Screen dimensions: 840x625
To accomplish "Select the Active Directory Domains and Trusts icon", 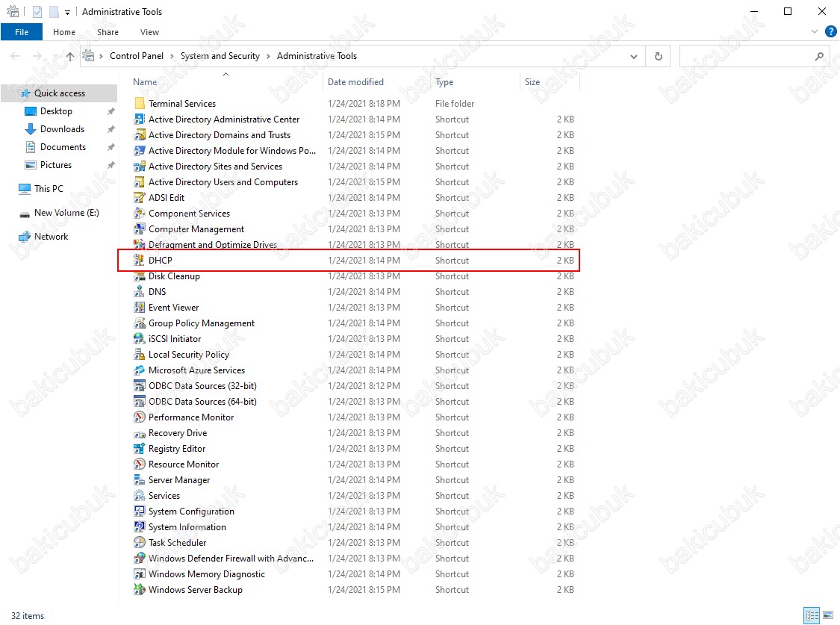I will [x=140, y=135].
